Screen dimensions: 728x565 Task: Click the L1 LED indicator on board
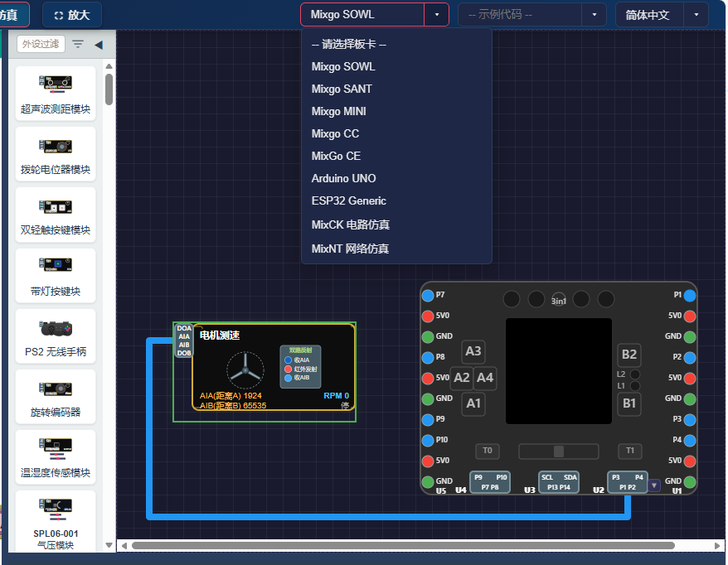click(x=635, y=385)
